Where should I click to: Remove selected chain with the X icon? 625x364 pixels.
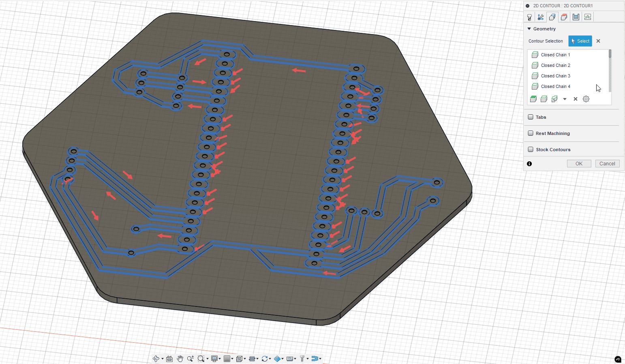click(x=576, y=99)
